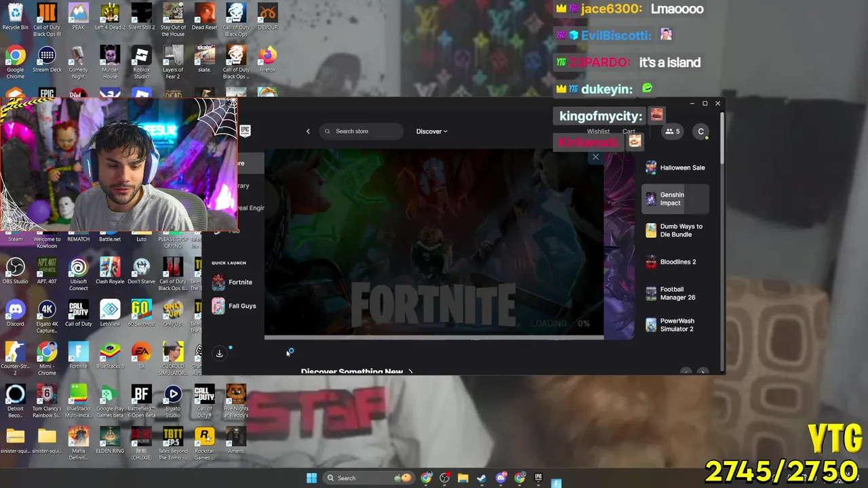This screenshot has width=868, height=488.
Task: Open Battlefield 6 Open Beta shortcut
Action: (x=141, y=401)
